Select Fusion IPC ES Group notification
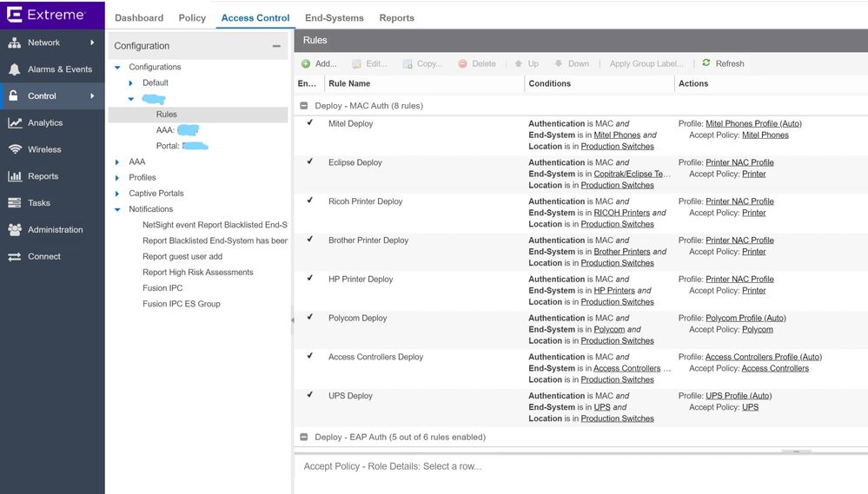This screenshot has height=494, width=868. 181,304
